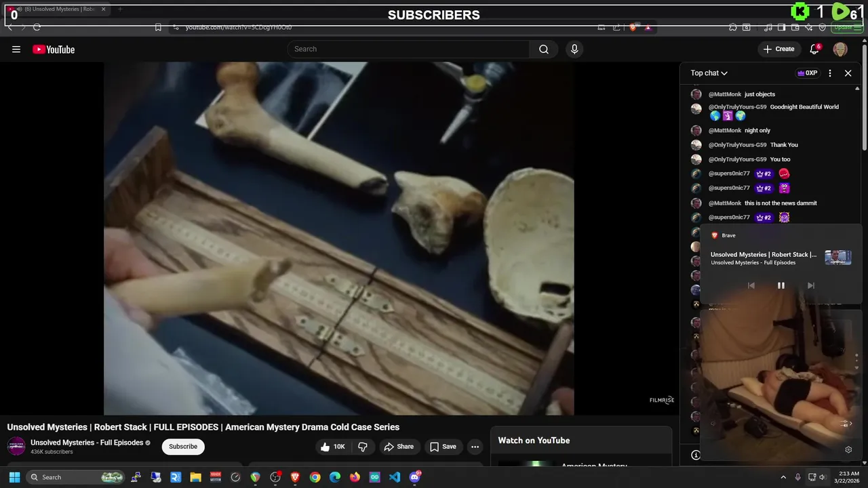Screen dimensions: 868x488
Task: Click the video player frame
Action: (x=339, y=239)
